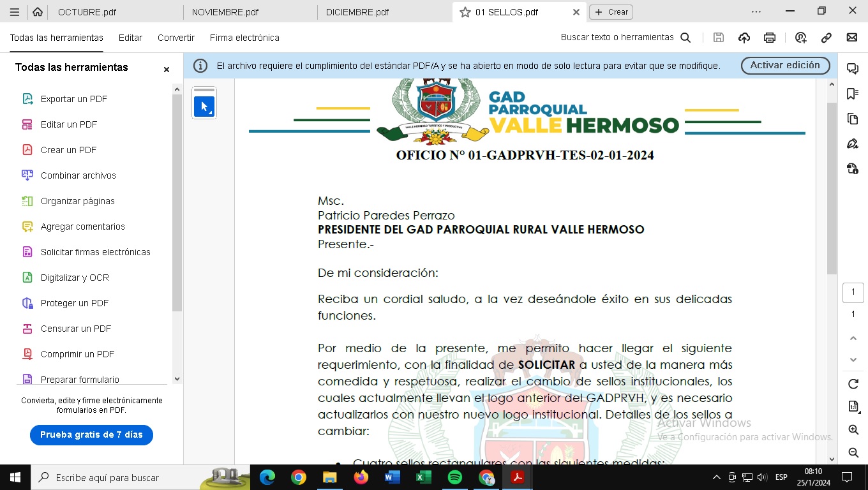868x490 pixels.
Task: Click the document vertical scrollbar
Action: pyautogui.click(x=832, y=191)
